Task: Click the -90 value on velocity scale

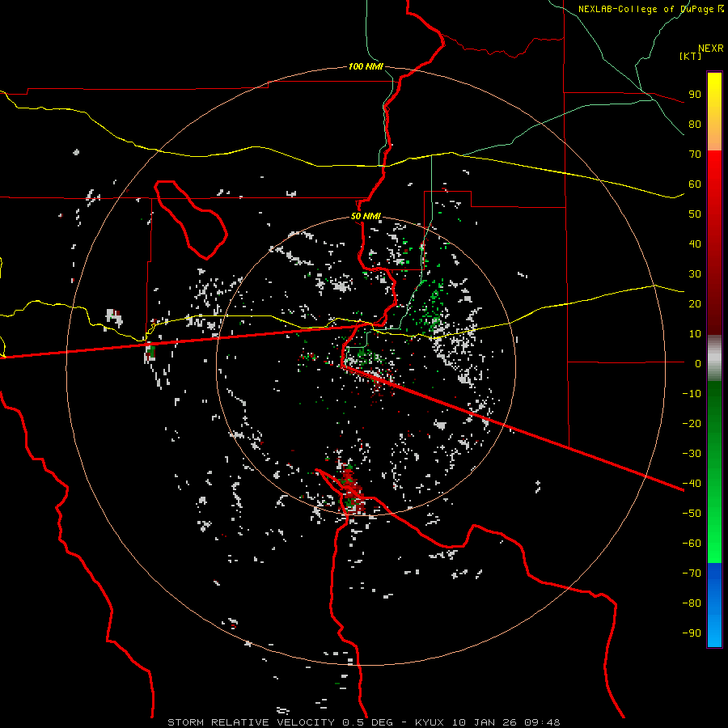Action: 692,633
